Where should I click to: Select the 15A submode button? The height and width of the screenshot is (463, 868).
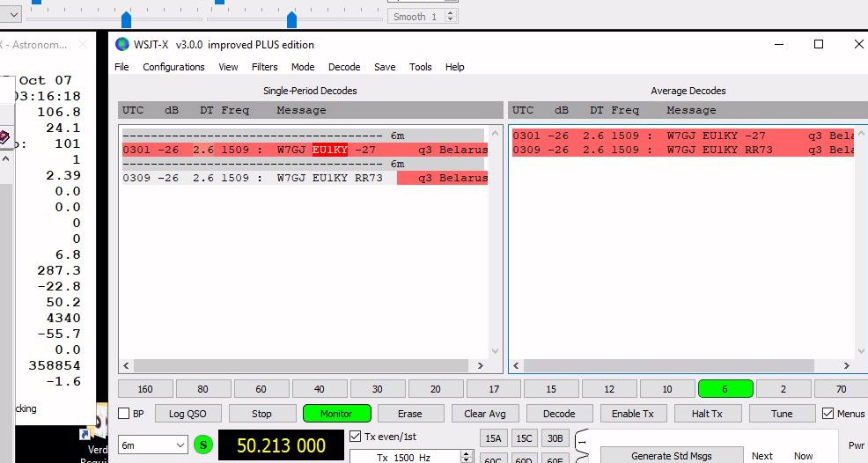tap(494, 438)
